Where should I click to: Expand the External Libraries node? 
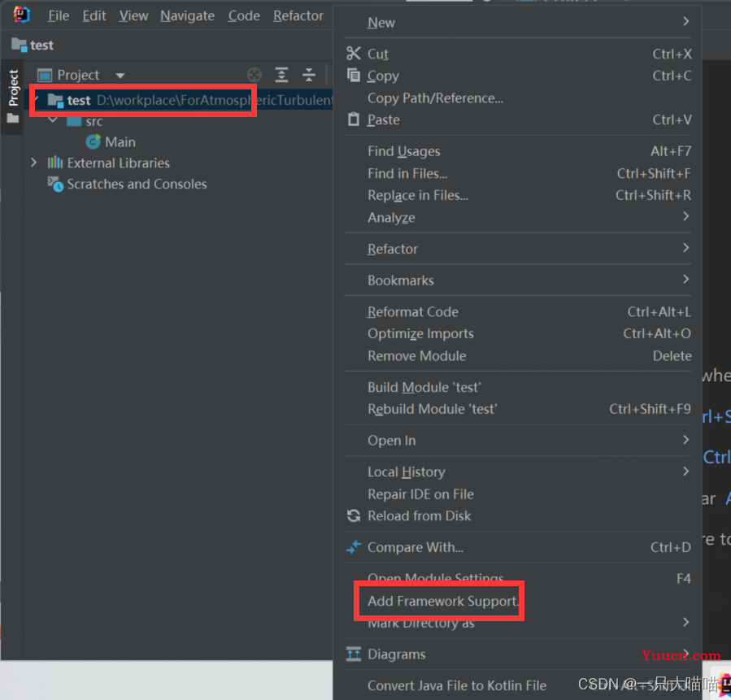click(x=33, y=163)
